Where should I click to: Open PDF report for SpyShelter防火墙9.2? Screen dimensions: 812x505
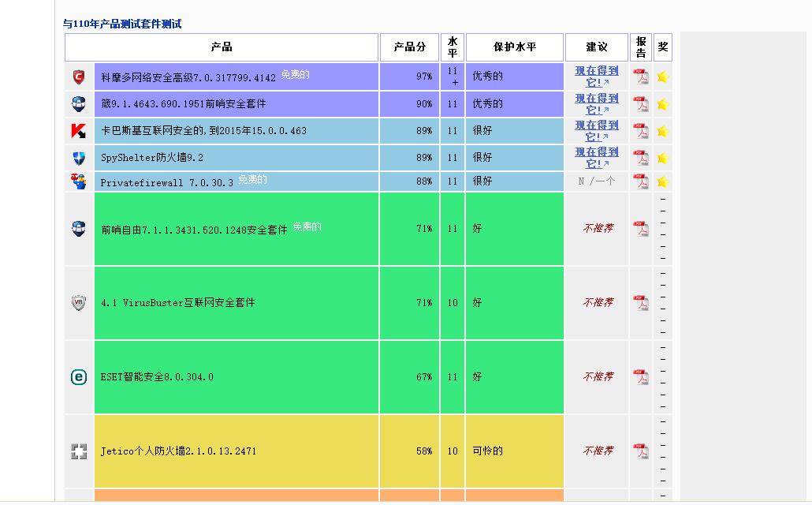coord(641,158)
